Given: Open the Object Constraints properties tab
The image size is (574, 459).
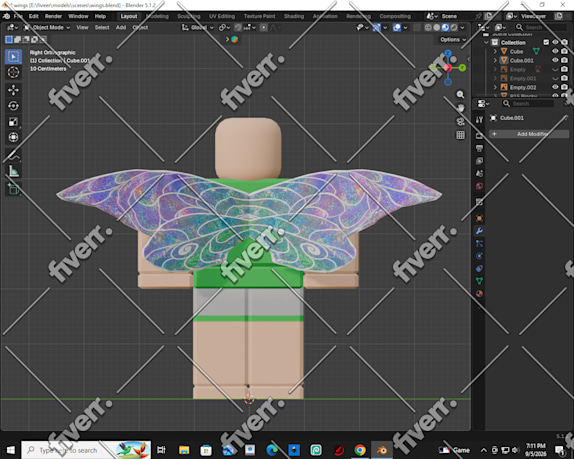Looking at the screenshot, I should click(479, 269).
